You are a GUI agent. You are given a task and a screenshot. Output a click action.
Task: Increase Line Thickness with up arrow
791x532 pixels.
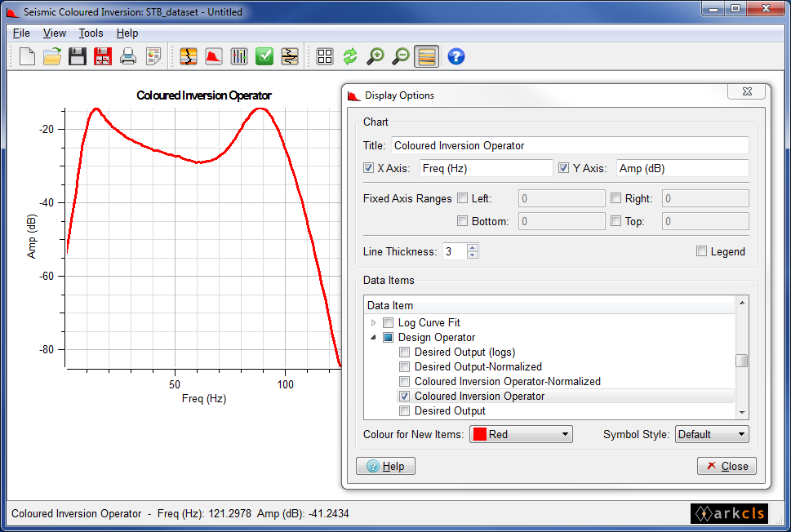pos(472,247)
